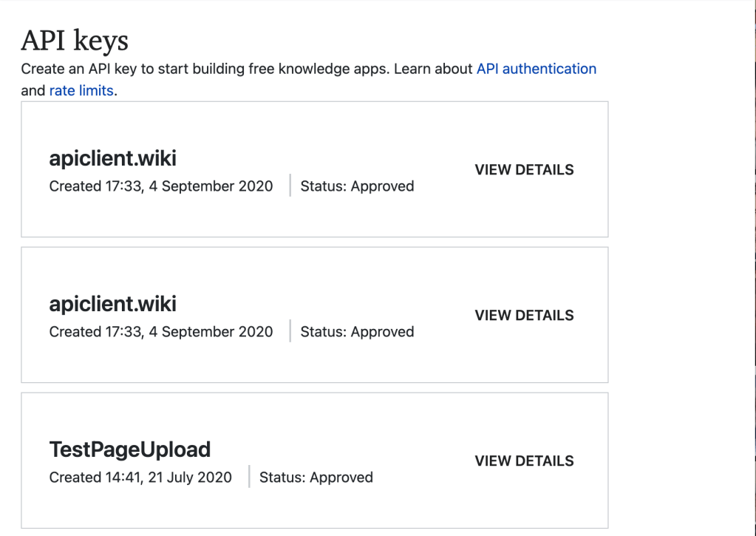Click the divider before the first apiclient.wiki status
Screen dimensions: 756x536
(x=290, y=186)
